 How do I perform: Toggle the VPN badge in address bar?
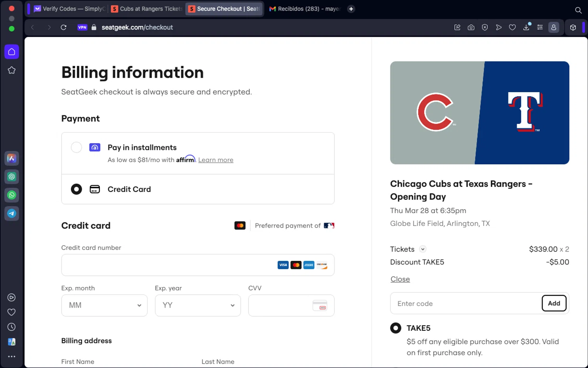pos(82,27)
